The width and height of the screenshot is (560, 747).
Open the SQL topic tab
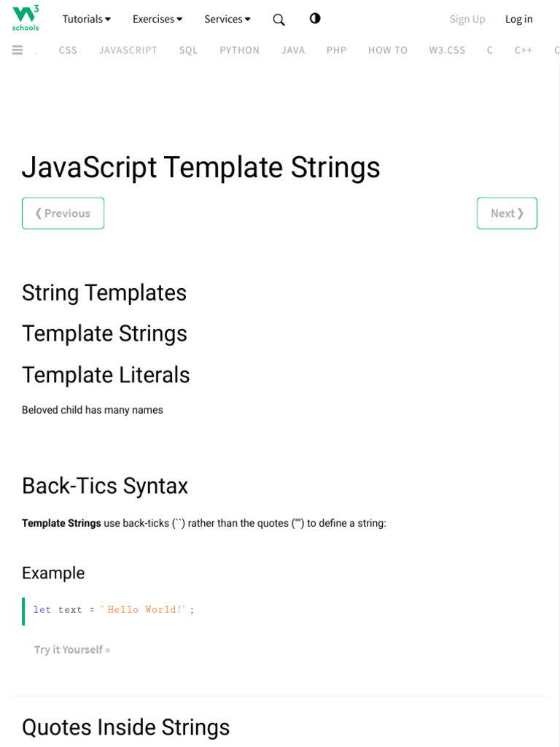[x=188, y=50]
